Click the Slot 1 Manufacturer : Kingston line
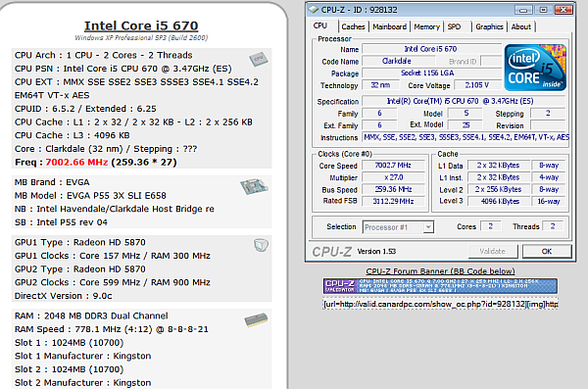 pyautogui.click(x=83, y=356)
